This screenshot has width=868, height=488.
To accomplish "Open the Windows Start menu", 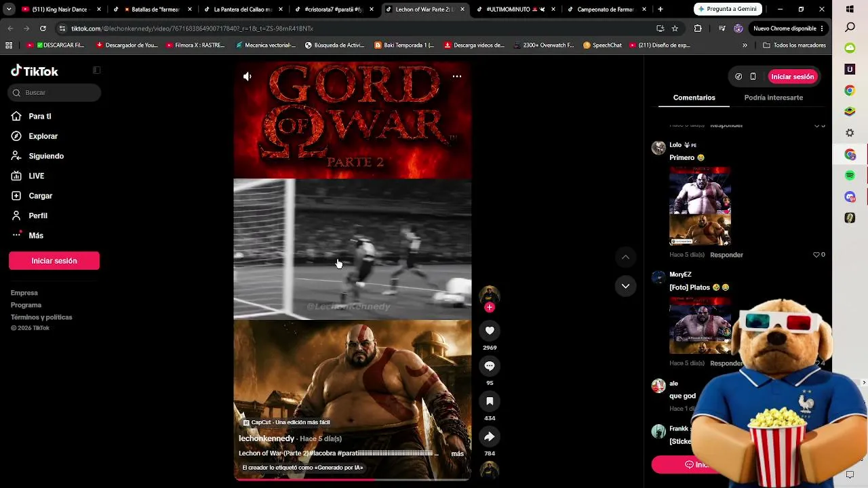I will (x=850, y=9).
